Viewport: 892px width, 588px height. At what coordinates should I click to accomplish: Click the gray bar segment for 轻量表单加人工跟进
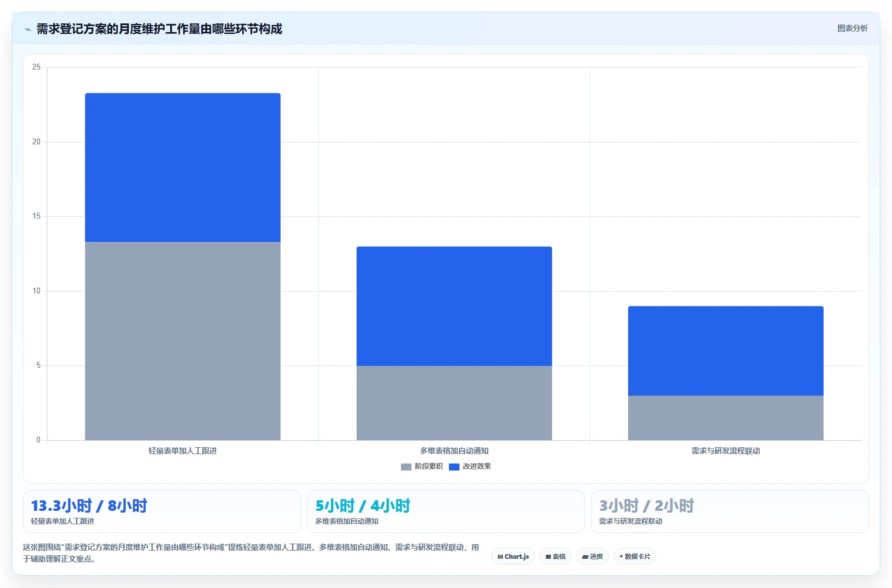pos(182,341)
